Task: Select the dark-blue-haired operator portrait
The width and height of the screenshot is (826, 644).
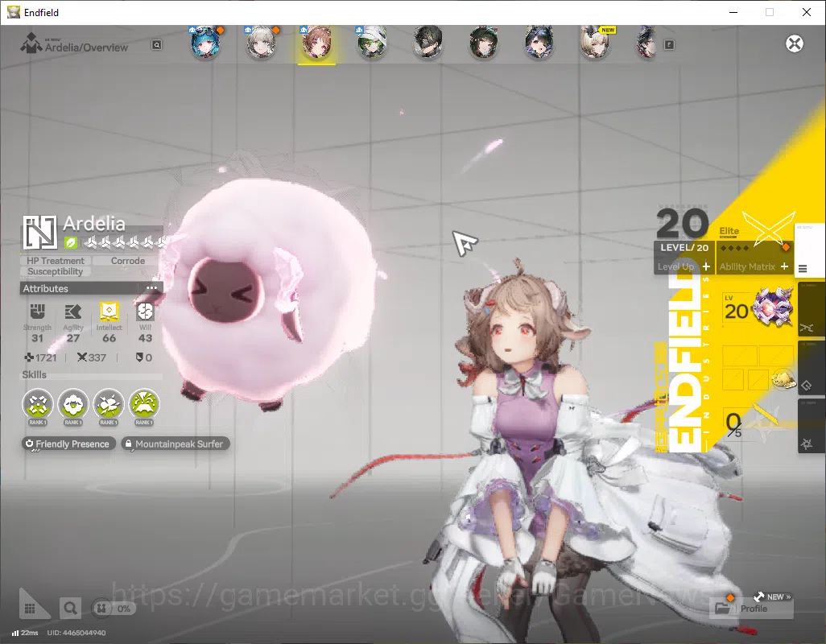Action: point(539,43)
